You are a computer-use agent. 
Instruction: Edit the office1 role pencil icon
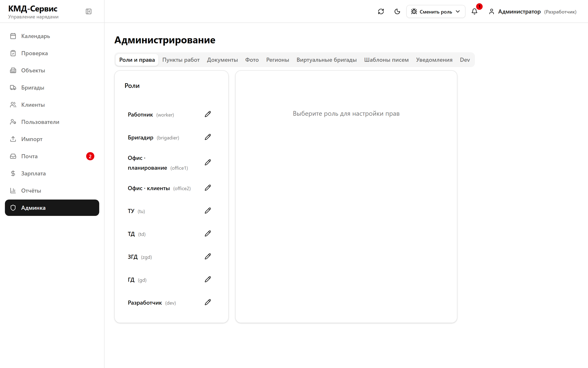click(x=208, y=162)
